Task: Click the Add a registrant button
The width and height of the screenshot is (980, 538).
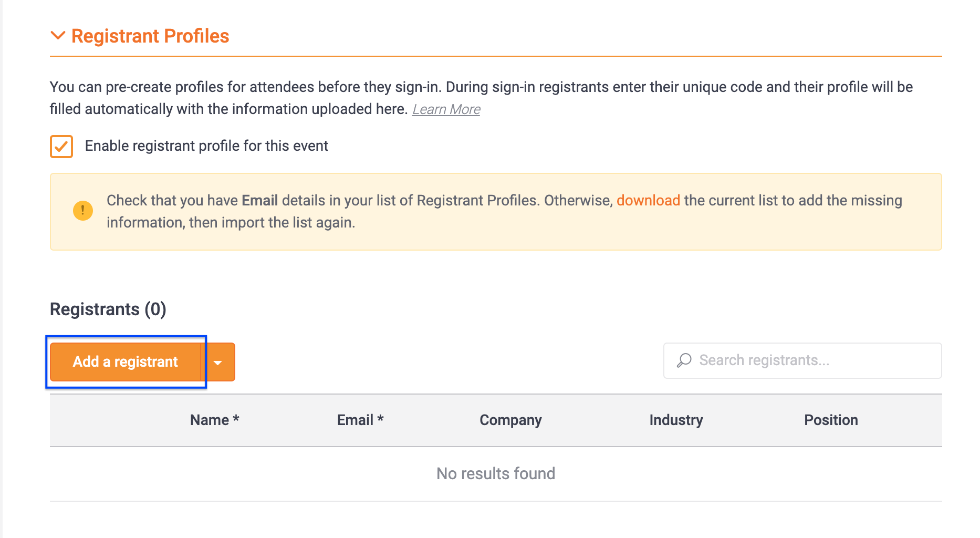Action: click(126, 362)
